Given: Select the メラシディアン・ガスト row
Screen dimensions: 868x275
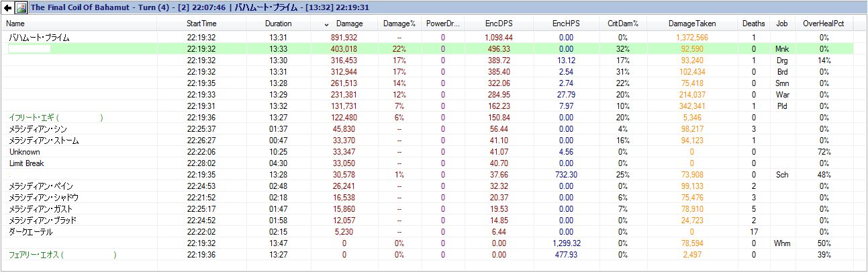Looking at the screenshot, I should point(427,209).
